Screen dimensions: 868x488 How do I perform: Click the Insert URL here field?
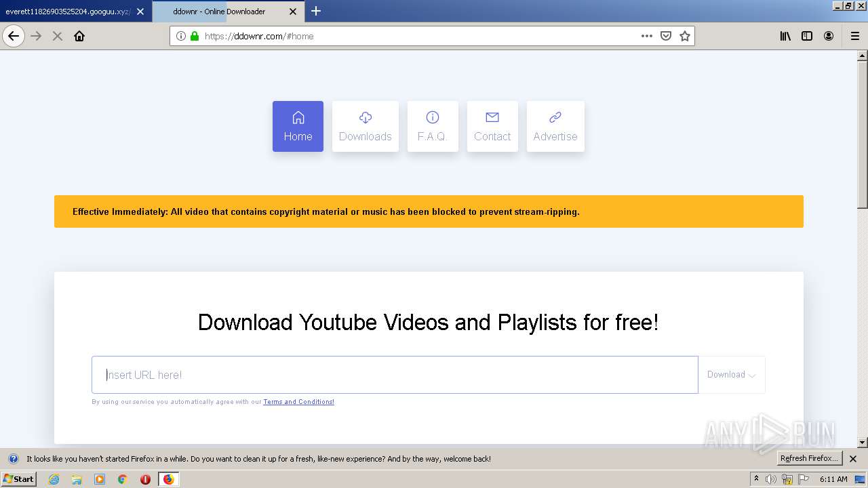point(395,375)
